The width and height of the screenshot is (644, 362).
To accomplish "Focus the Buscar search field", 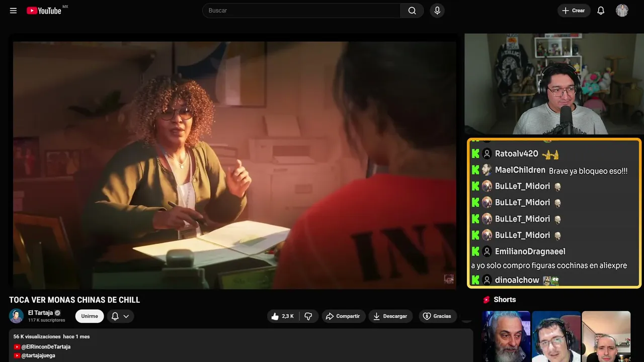I will [301, 11].
